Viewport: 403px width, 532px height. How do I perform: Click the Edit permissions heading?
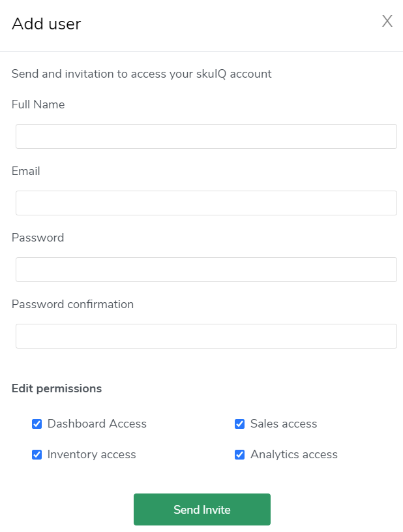(57, 388)
